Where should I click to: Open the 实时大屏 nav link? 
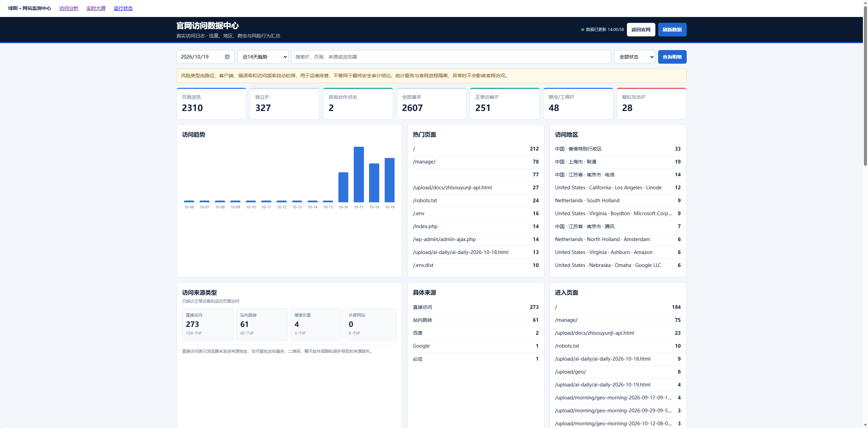96,8
